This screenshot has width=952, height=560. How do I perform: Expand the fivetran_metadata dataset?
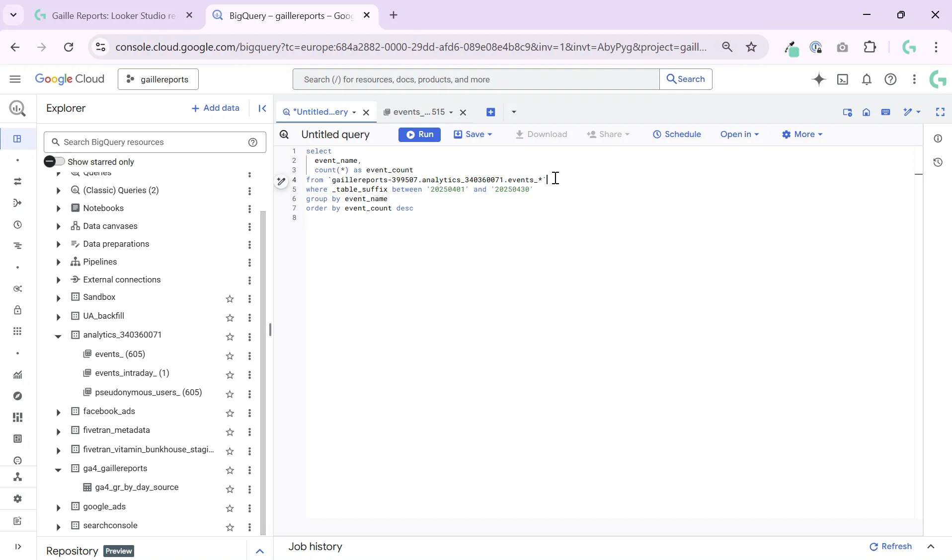[58, 431]
